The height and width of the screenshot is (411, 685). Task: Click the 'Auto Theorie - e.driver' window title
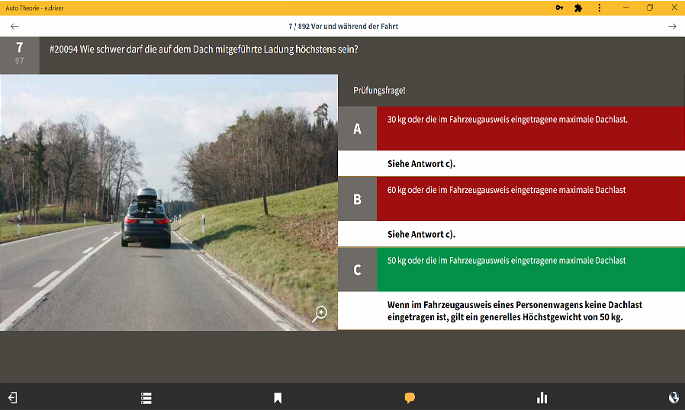[x=35, y=8]
